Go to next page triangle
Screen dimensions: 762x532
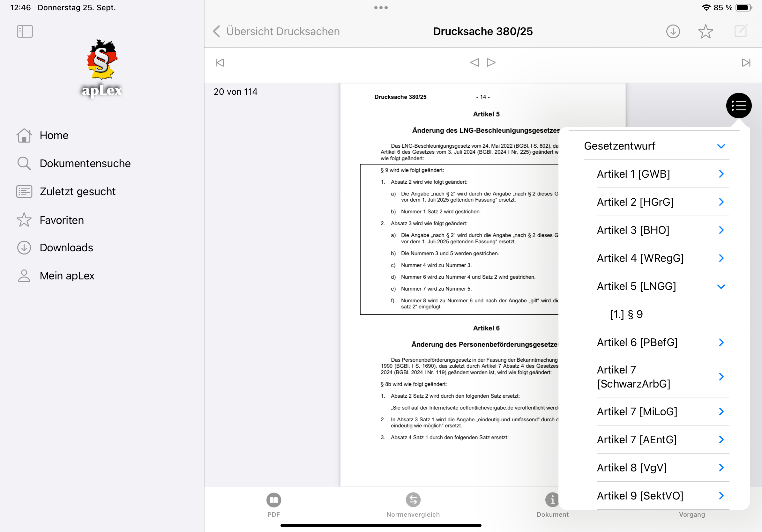(x=491, y=63)
